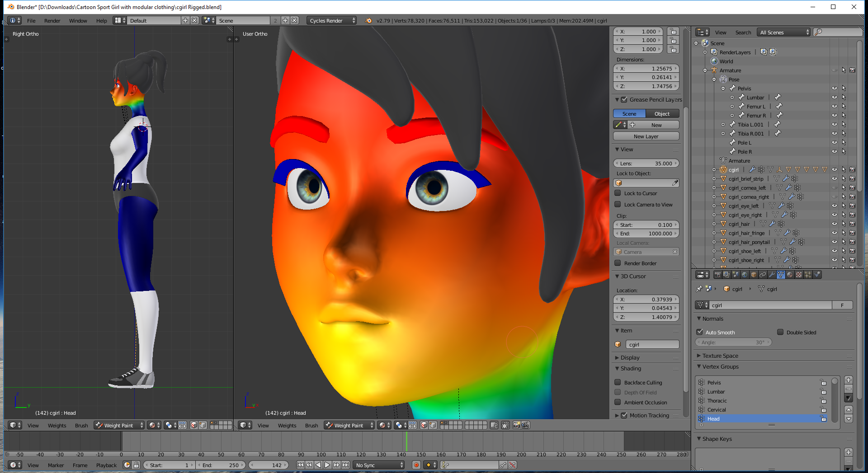Screen dimensions: 868x473
Task: Open the mesh Data triangle properties tab
Action: coord(781,275)
